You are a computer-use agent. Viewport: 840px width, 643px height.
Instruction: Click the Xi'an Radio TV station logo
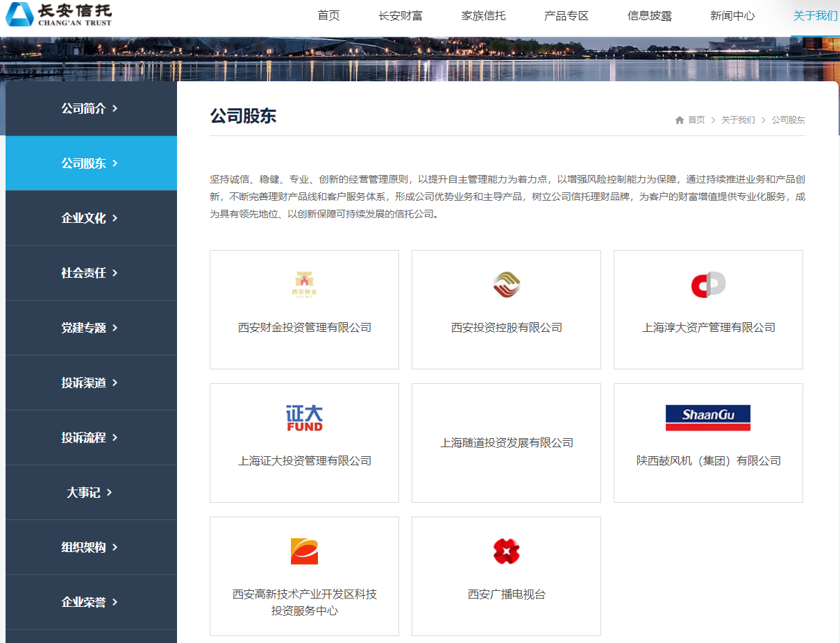(x=506, y=551)
